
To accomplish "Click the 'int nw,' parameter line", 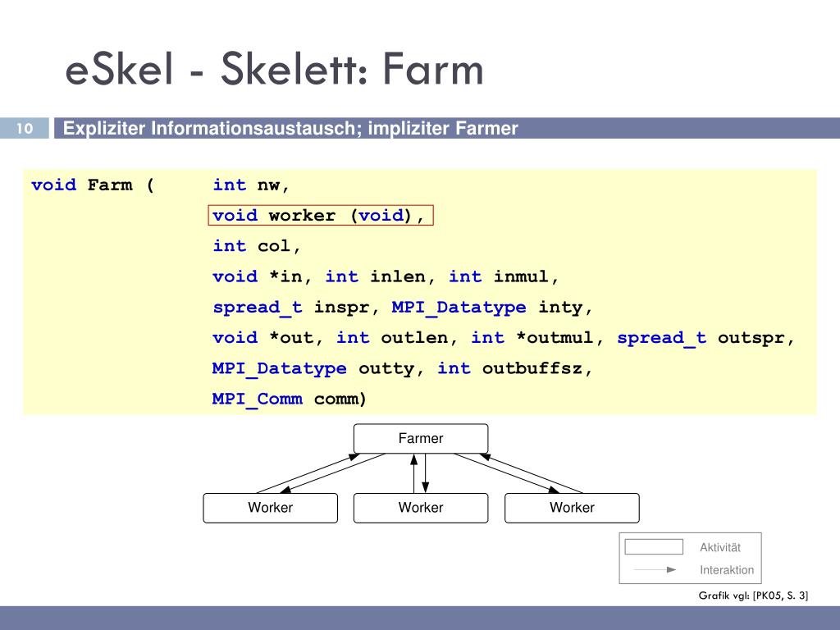I will click(251, 185).
